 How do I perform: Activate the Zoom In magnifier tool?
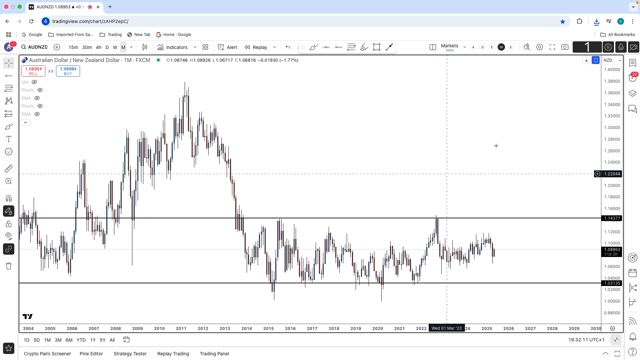(x=9, y=181)
